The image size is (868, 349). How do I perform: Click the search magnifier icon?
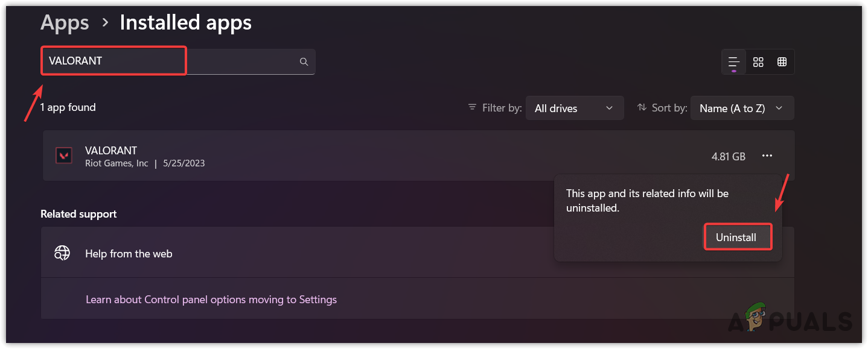click(x=304, y=61)
